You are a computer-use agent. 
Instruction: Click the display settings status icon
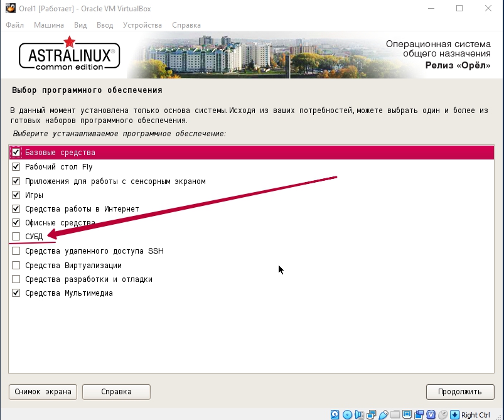click(407, 414)
